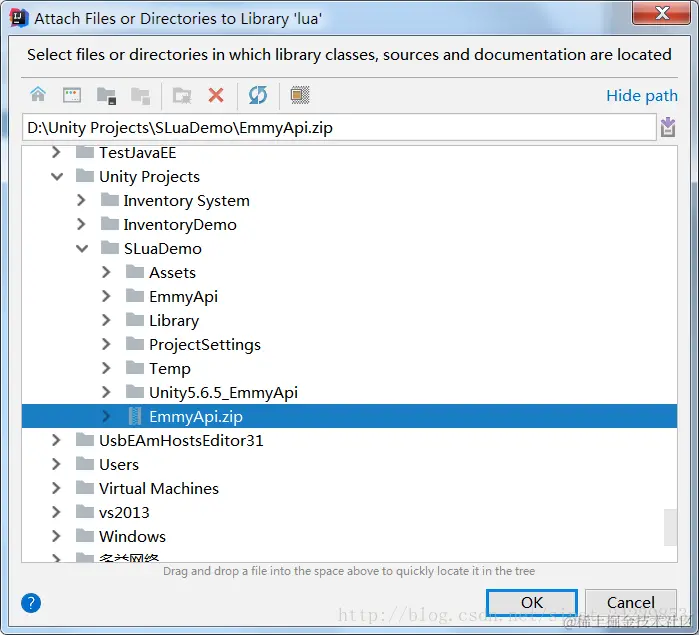This screenshot has height=635, width=699.
Task: Dismiss dialog with Cancel button
Action: [630, 602]
